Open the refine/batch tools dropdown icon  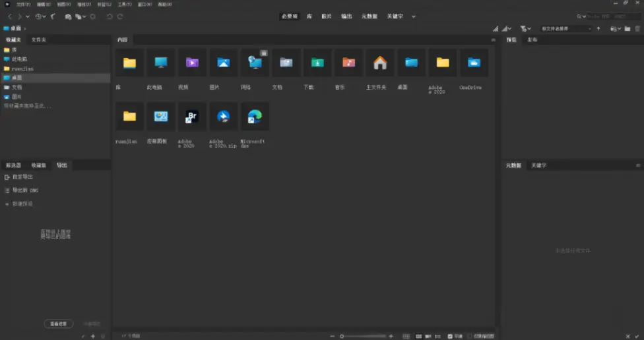click(x=80, y=17)
